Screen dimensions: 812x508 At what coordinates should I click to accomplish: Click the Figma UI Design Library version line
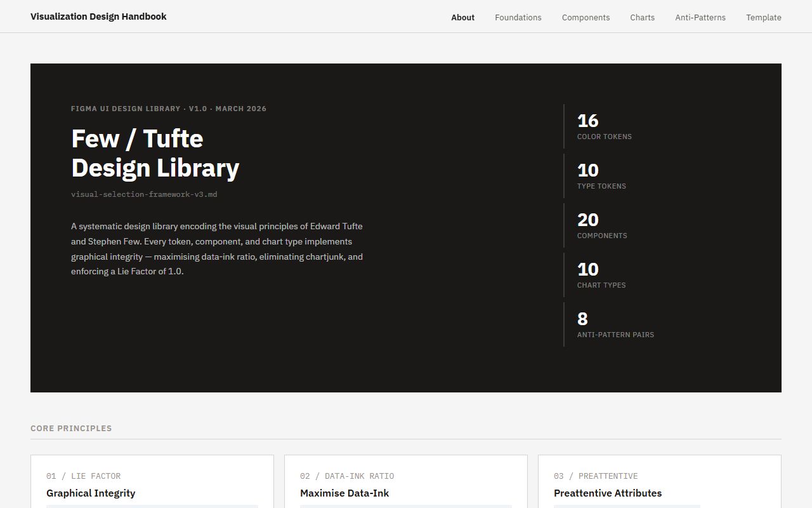click(x=169, y=109)
